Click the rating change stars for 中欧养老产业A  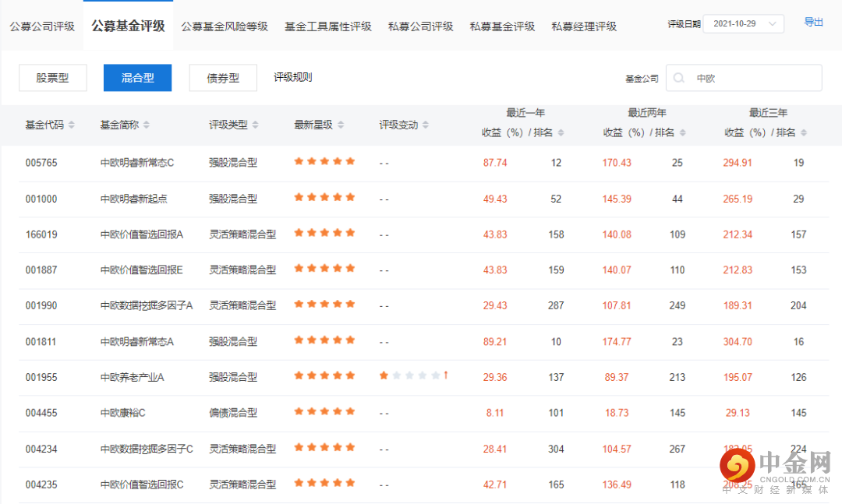(413, 375)
